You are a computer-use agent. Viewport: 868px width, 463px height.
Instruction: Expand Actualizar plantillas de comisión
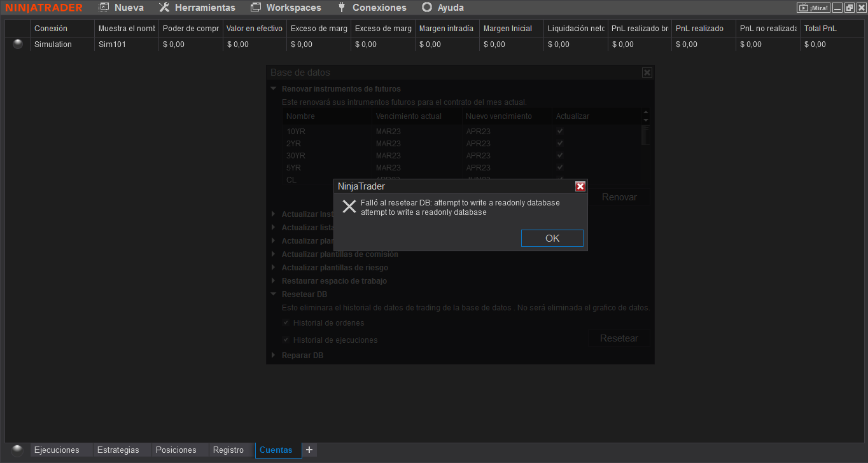click(x=274, y=254)
